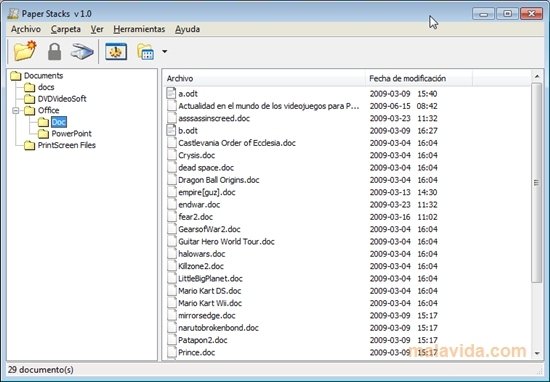Screen dimensions: 550x382
Task: Select Patapon2.doc file
Action: click(202, 340)
